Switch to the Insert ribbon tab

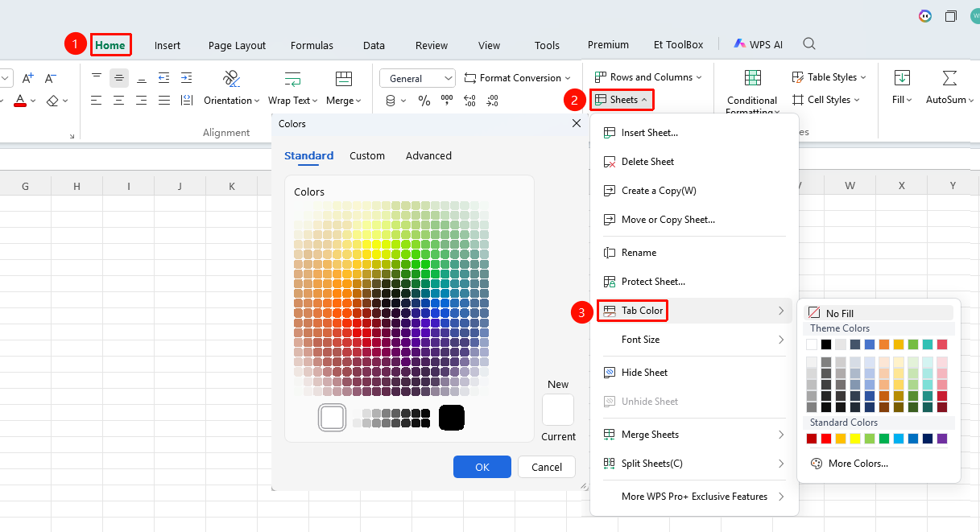[x=167, y=45]
